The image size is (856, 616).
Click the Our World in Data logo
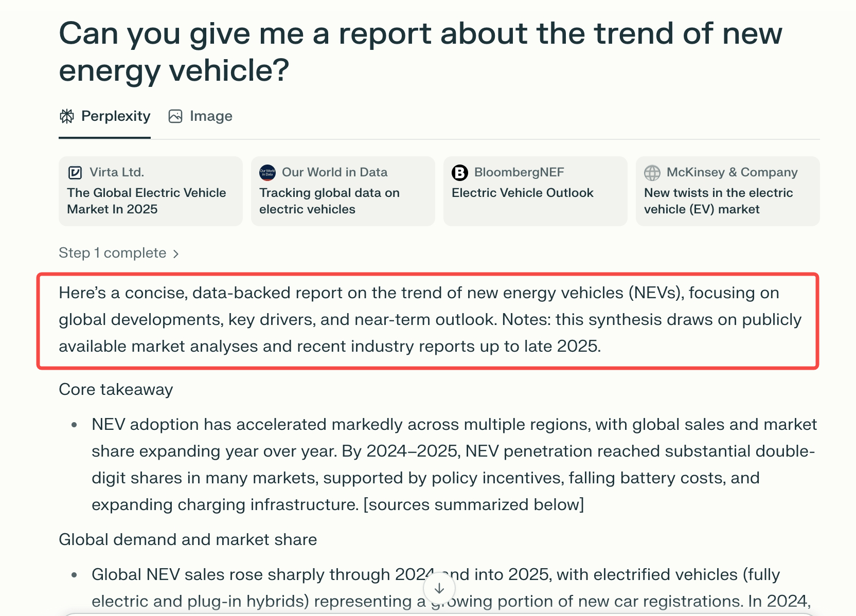267,172
